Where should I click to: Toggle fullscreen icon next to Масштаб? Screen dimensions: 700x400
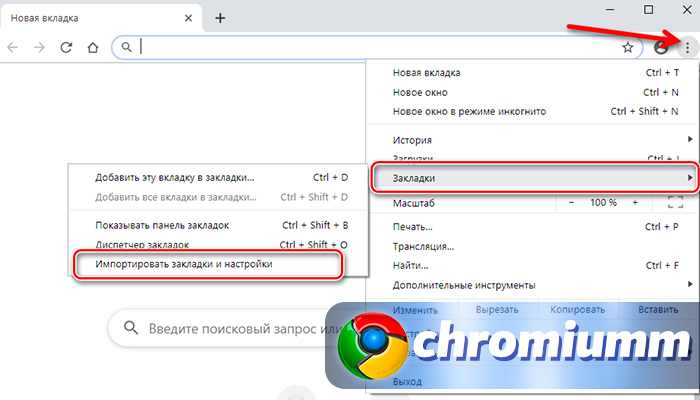[x=675, y=203]
